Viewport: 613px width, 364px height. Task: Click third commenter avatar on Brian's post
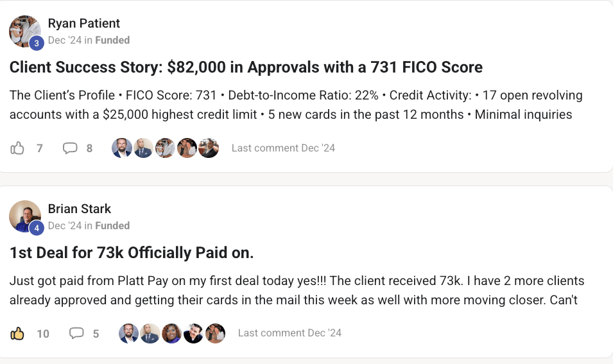point(171,333)
